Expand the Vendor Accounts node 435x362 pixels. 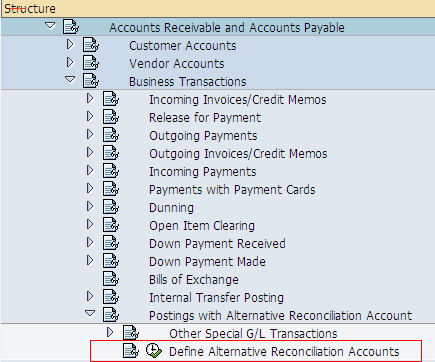(x=70, y=62)
